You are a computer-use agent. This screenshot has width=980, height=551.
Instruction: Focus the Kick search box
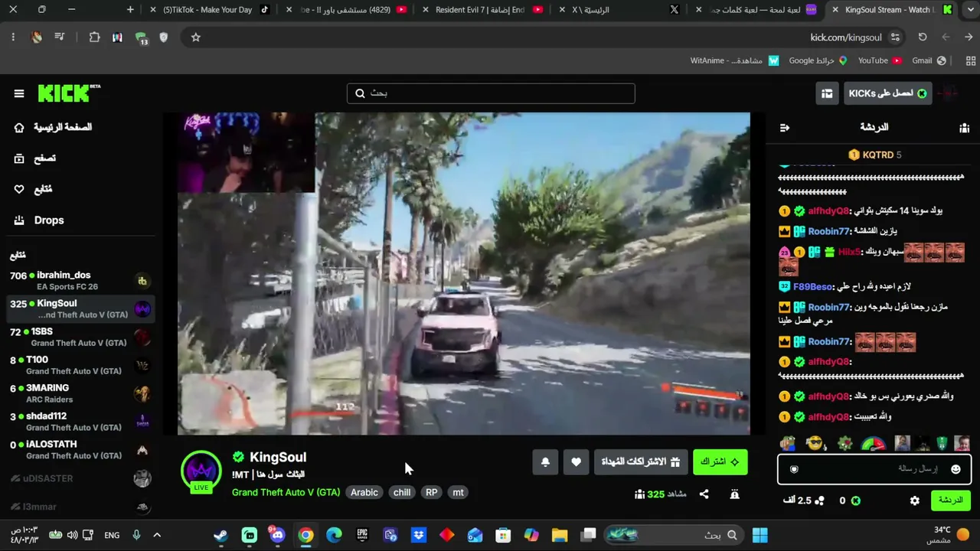pyautogui.click(x=491, y=93)
